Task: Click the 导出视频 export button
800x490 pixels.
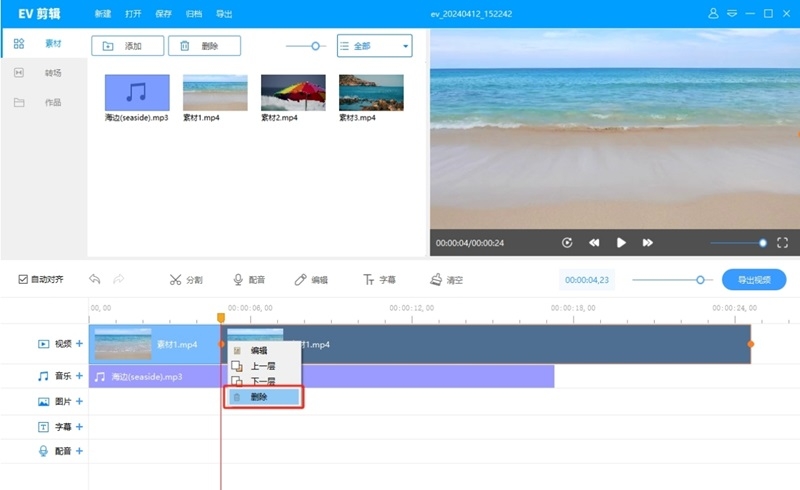Action: [754, 280]
